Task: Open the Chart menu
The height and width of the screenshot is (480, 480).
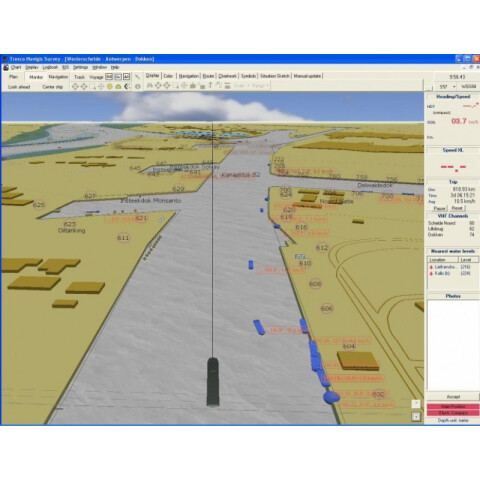Action: (16, 67)
